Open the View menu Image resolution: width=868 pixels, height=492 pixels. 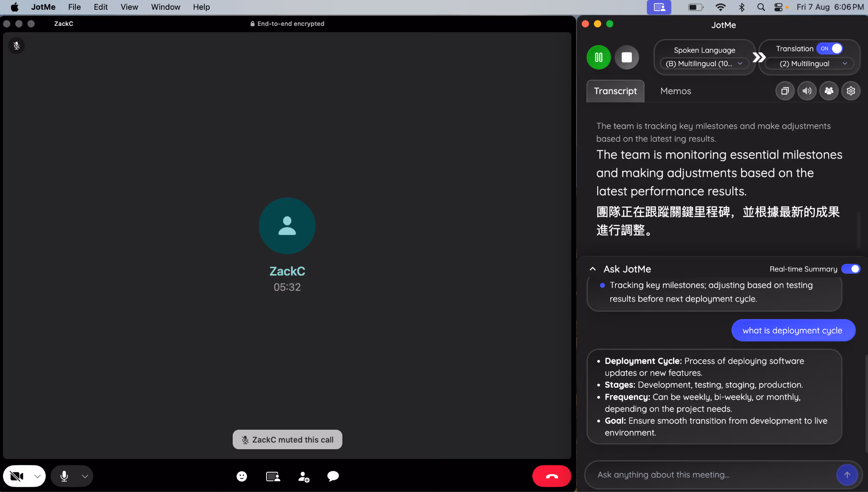129,7
